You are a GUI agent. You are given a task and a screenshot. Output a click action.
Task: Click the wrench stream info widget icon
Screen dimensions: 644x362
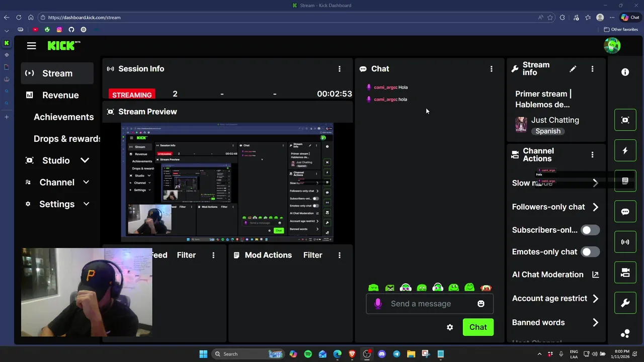[625, 303]
